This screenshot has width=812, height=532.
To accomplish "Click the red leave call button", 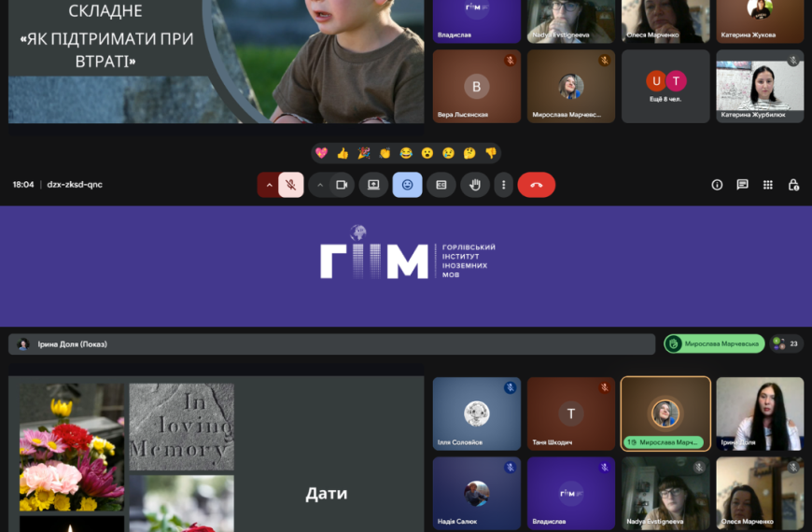I will tap(536, 185).
